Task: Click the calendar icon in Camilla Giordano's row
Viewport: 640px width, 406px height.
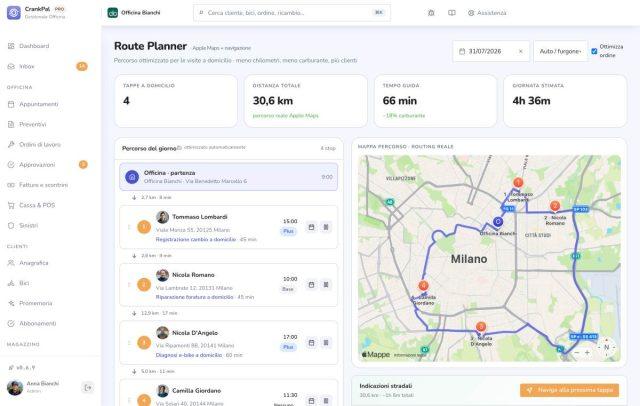Action: 311,401
